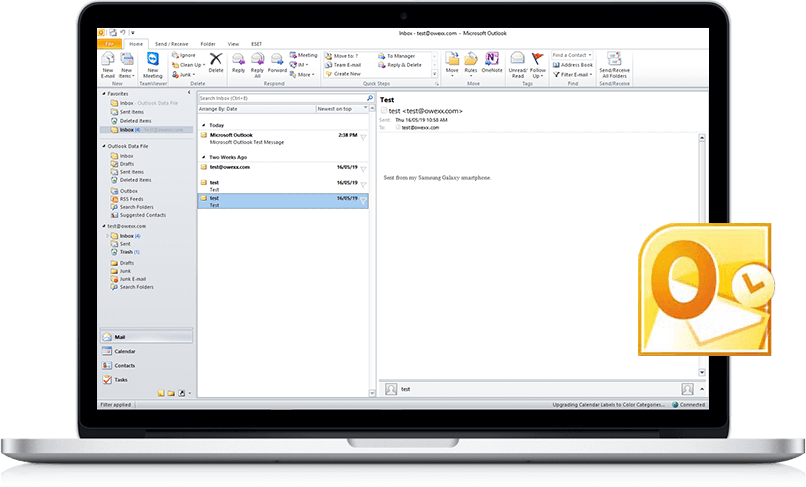Run the Team E-mail quick step
The width and height of the screenshot is (806, 487).
pos(343,65)
